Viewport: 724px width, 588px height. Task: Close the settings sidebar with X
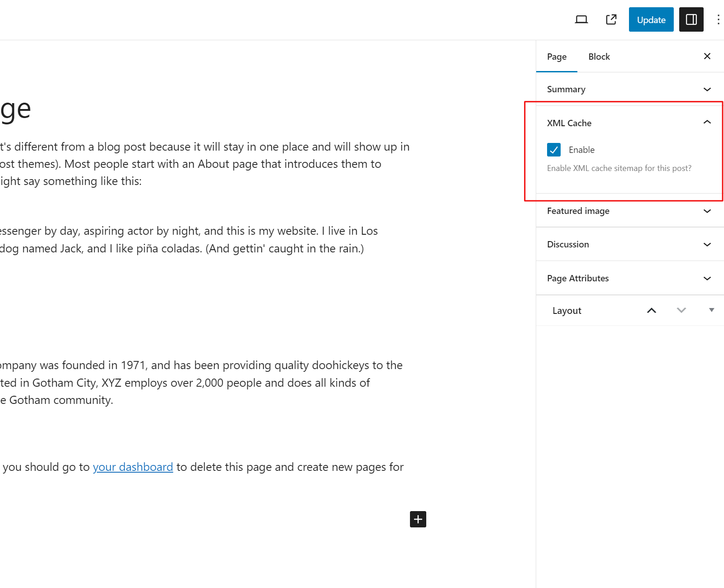tap(707, 56)
